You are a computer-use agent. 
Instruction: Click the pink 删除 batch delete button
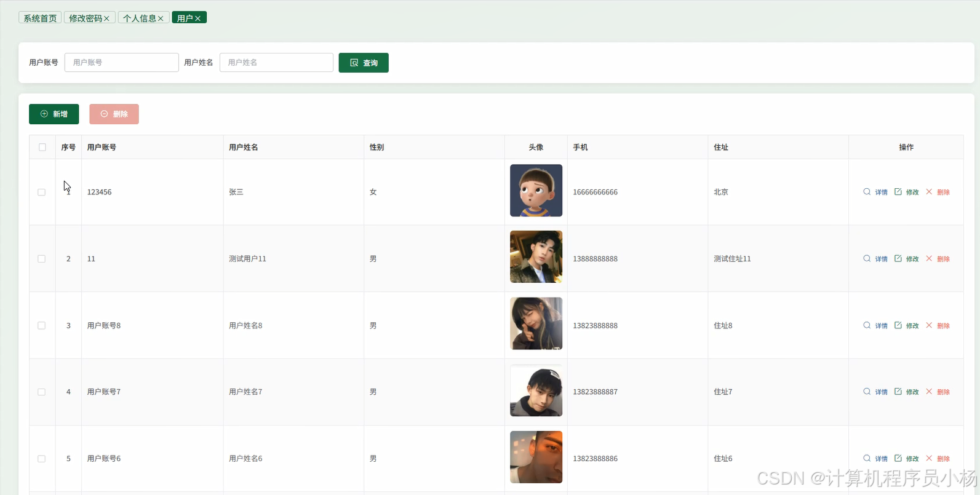[114, 114]
